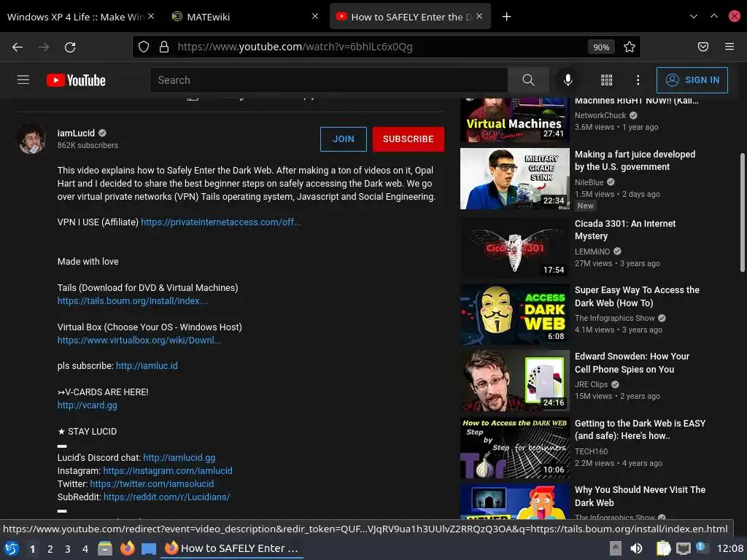
Task: Switch to workspace 3
Action: (x=68, y=549)
